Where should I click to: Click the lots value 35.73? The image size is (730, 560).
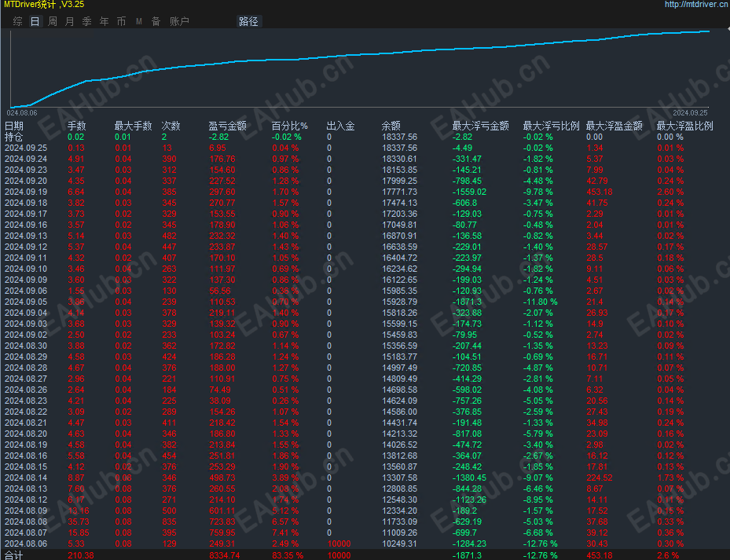click(x=79, y=522)
